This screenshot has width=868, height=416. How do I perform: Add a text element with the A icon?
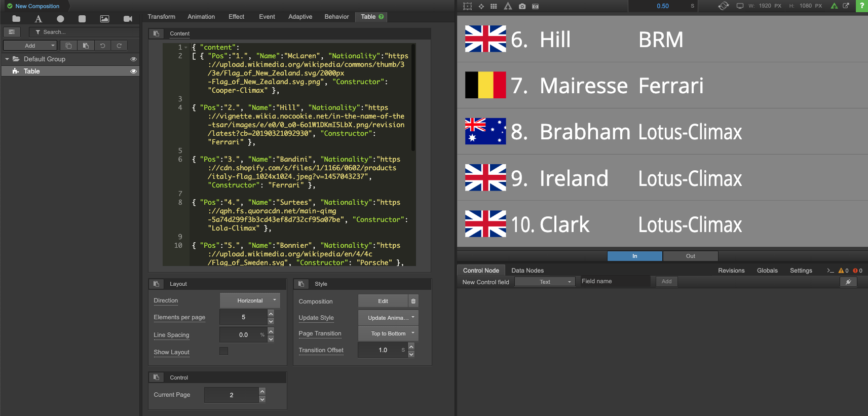[38, 19]
